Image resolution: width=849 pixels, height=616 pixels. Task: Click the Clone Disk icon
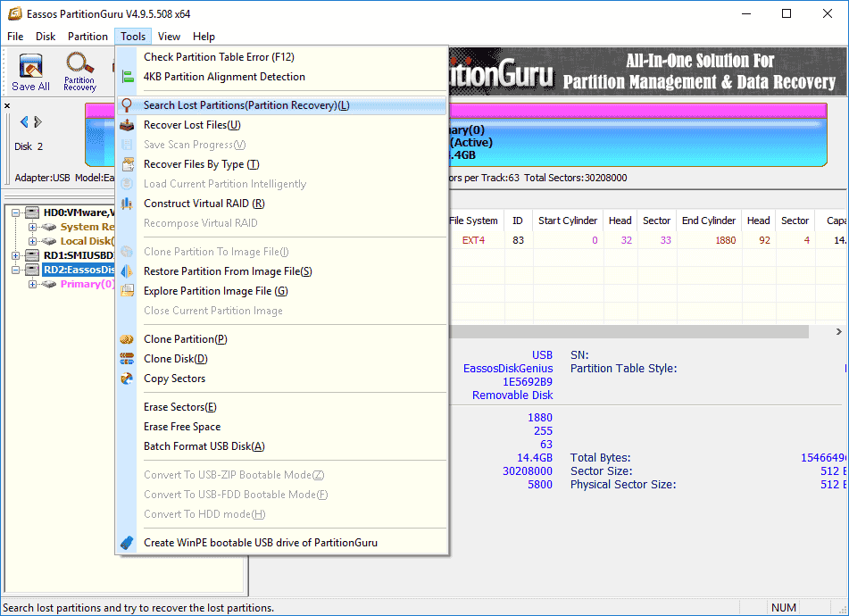tap(127, 359)
